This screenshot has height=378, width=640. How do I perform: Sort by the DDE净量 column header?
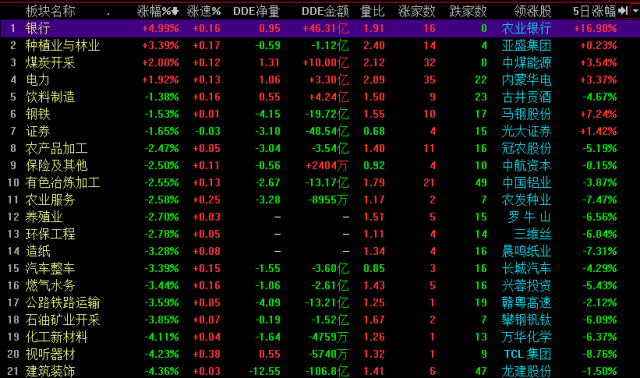pos(256,11)
